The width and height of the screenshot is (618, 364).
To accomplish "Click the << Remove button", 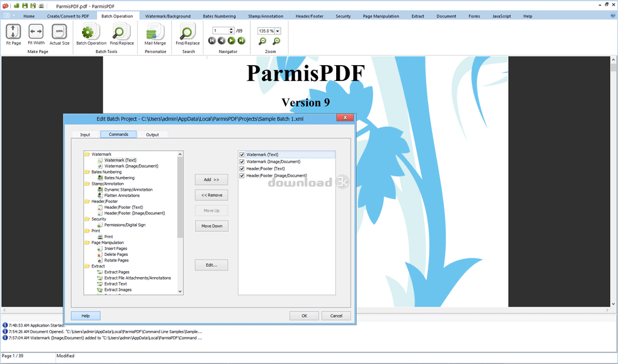I will 211,195.
